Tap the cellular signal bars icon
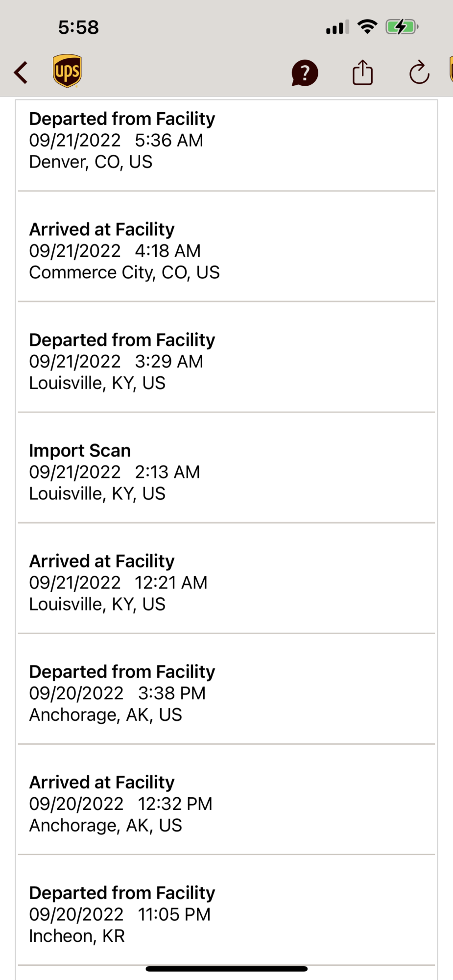 click(337, 27)
